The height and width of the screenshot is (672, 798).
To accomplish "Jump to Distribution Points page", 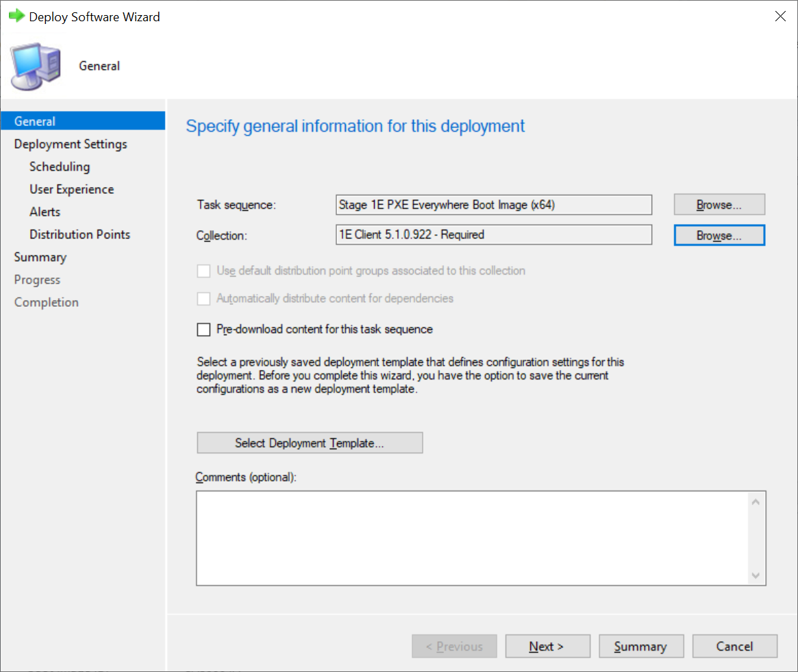I will pos(79,234).
